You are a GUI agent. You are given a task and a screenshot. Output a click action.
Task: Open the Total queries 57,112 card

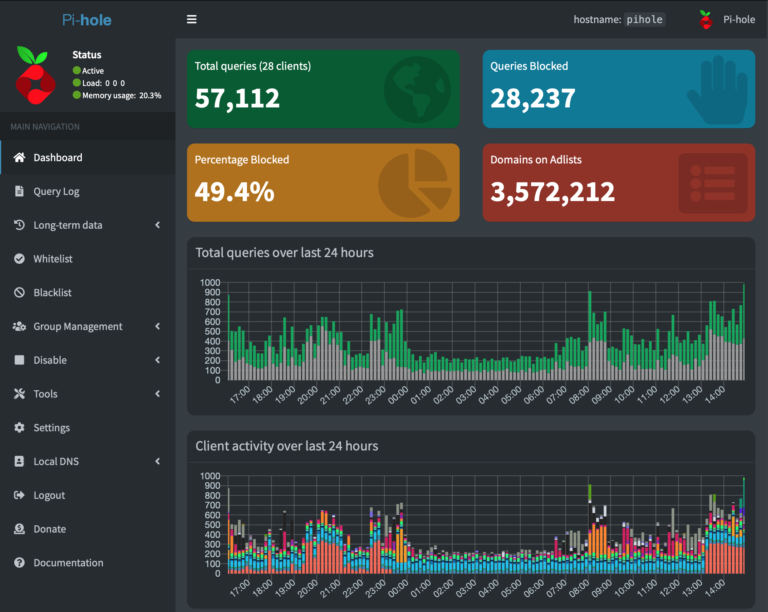pyautogui.click(x=323, y=89)
